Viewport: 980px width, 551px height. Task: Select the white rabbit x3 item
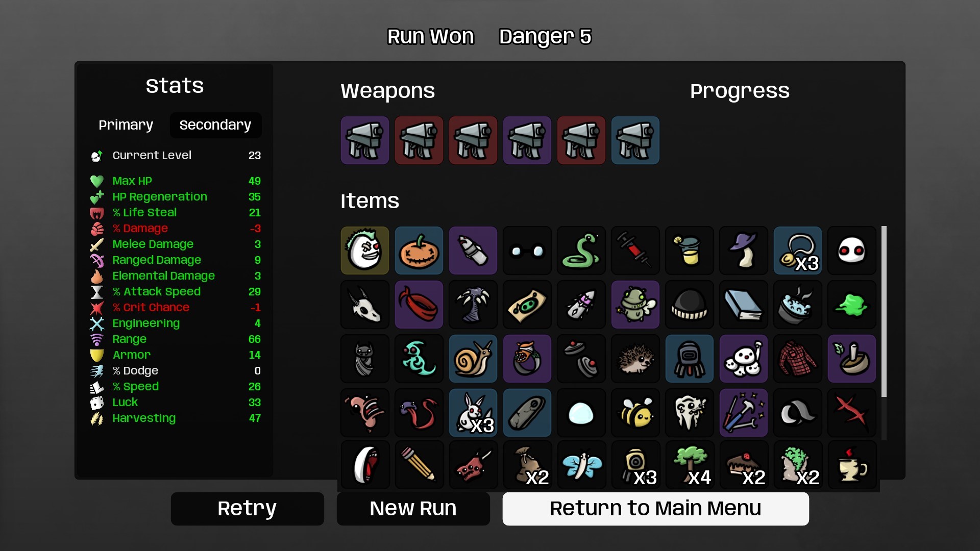pos(473,413)
